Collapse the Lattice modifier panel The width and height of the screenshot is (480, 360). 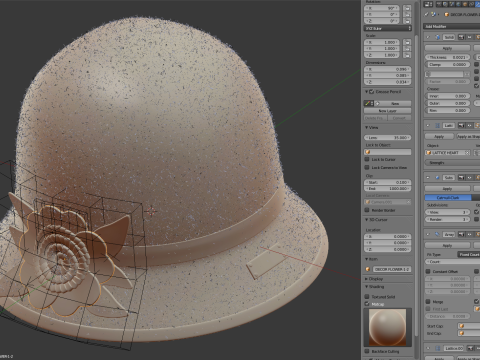428,125
